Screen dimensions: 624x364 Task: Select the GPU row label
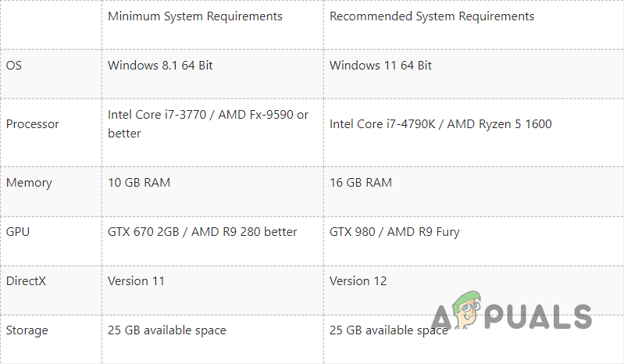tap(18, 231)
